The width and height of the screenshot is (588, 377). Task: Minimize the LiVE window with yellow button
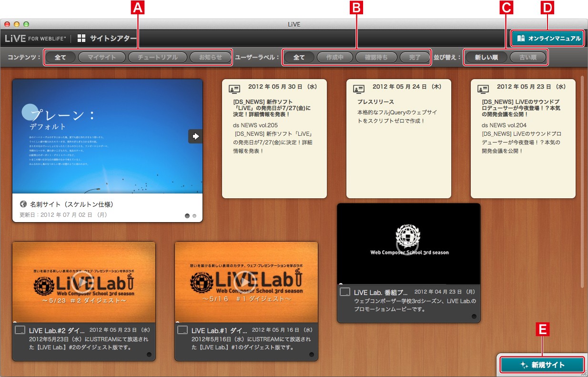[17, 24]
